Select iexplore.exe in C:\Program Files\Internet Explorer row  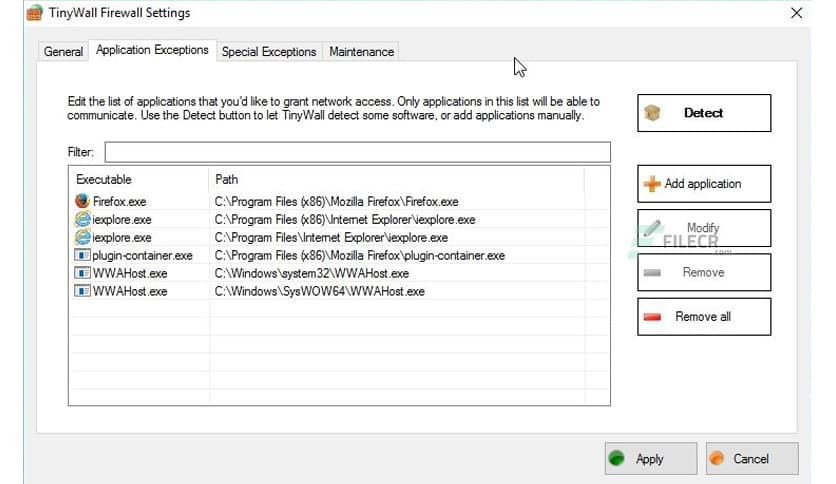pos(122,238)
